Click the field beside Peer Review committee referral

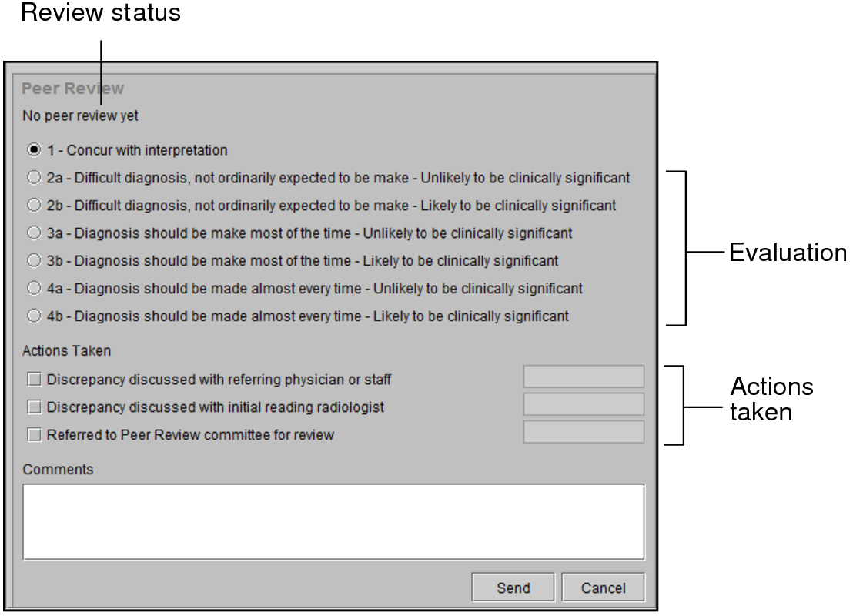tap(583, 432)
